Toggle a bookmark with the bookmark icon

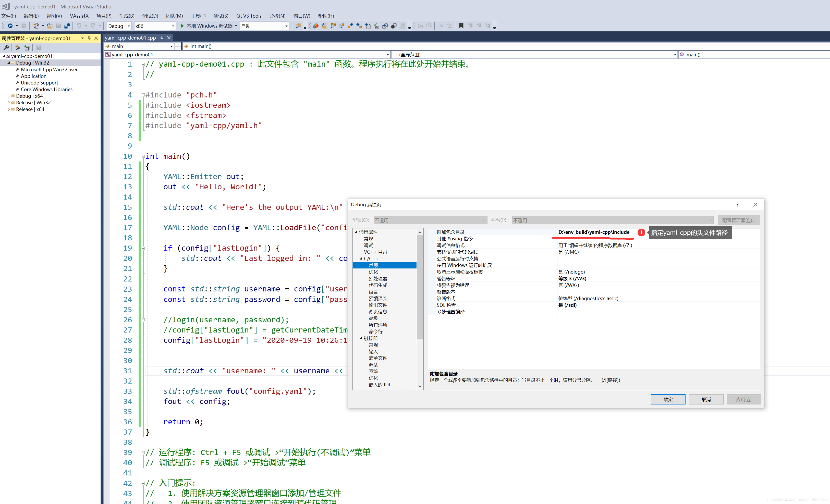461,26
